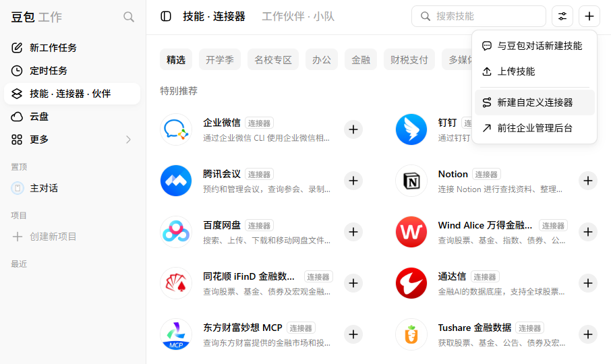
Task: Choose 前往企业管理后台 menu entry
Action: [x=534, y=128]
